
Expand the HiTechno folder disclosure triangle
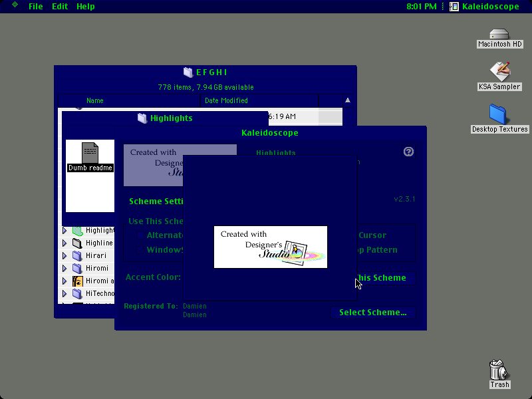65,293
